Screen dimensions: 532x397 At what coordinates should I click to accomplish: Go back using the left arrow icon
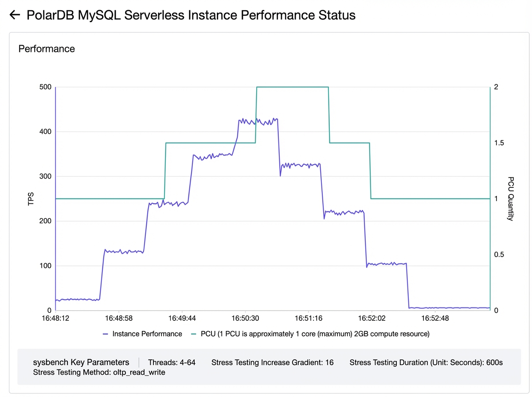15,15
